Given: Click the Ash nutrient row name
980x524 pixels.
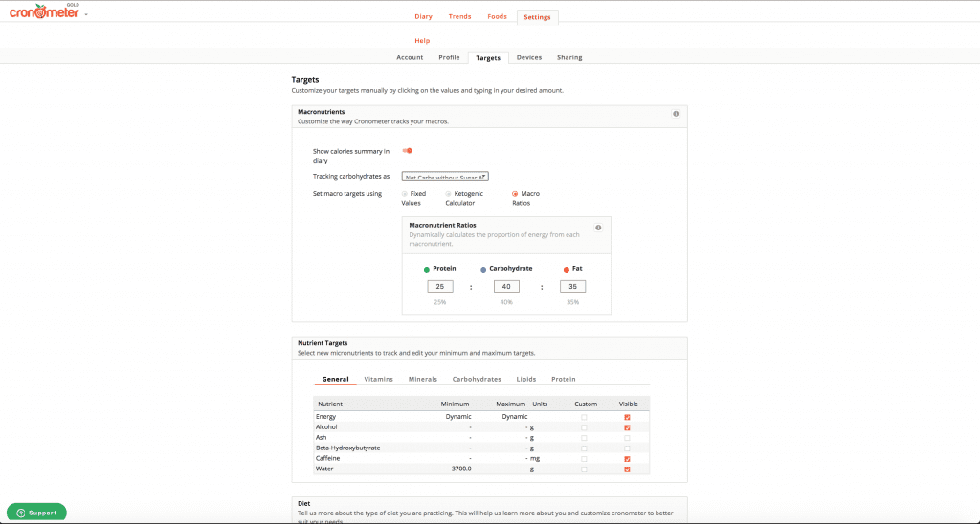Looking at the screenshot, I should point(322,438).
